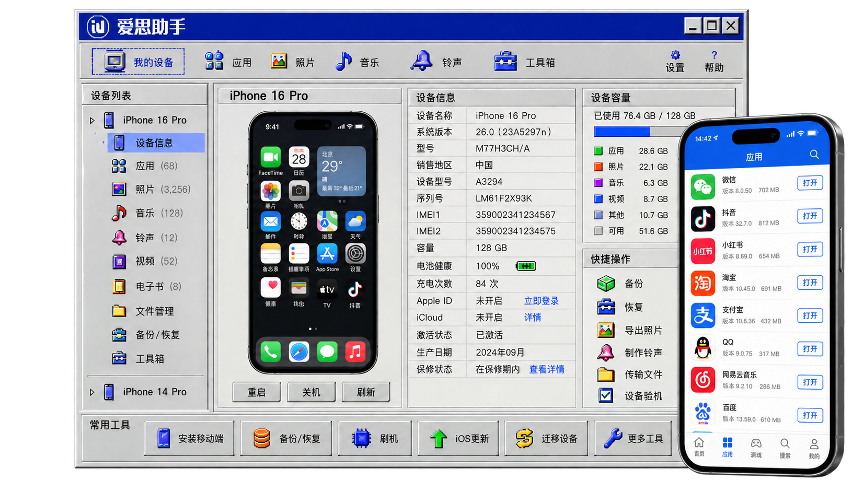The width and height of the screenshot is (852, 504).
Task: Open 电子书 (8) in the sidebar
Action: pyautogui.click(x=147, y=286)
